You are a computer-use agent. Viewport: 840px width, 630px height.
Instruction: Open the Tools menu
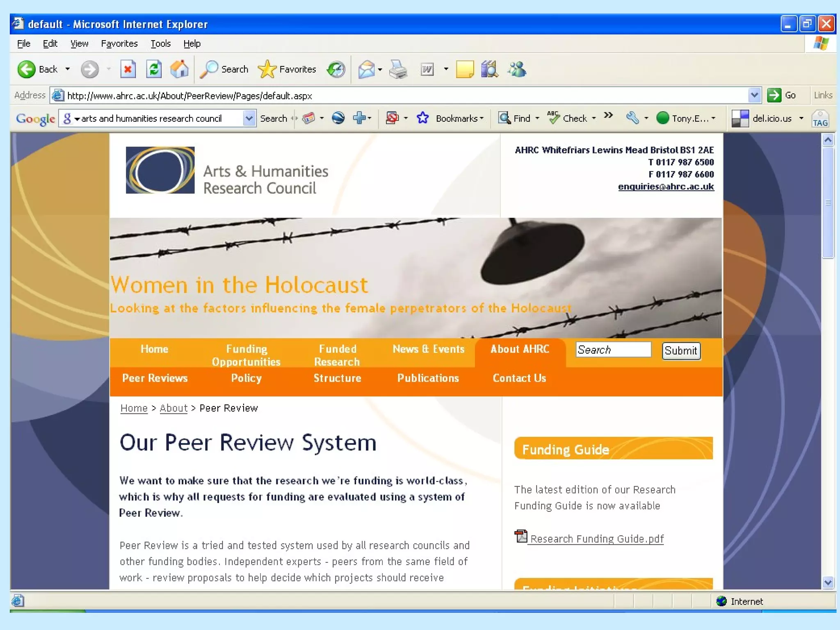pos(160,43)
